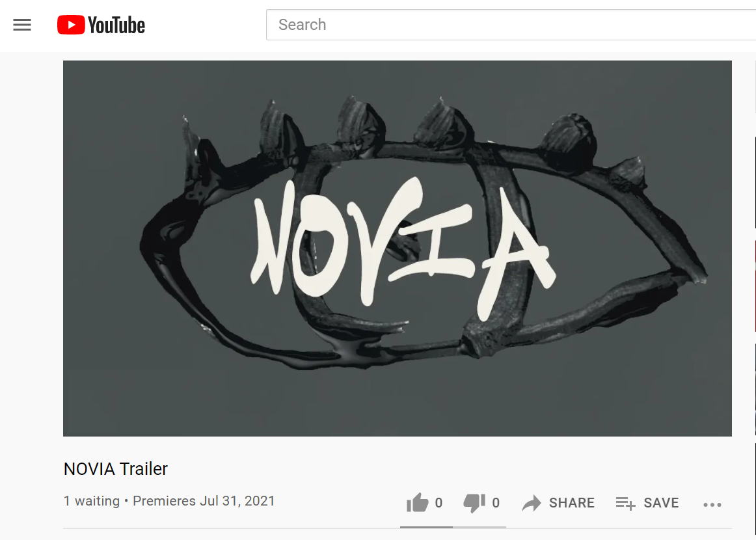Focus the Search input field
The height and width of the screenshot is (540, 756).
pos(511,25)
